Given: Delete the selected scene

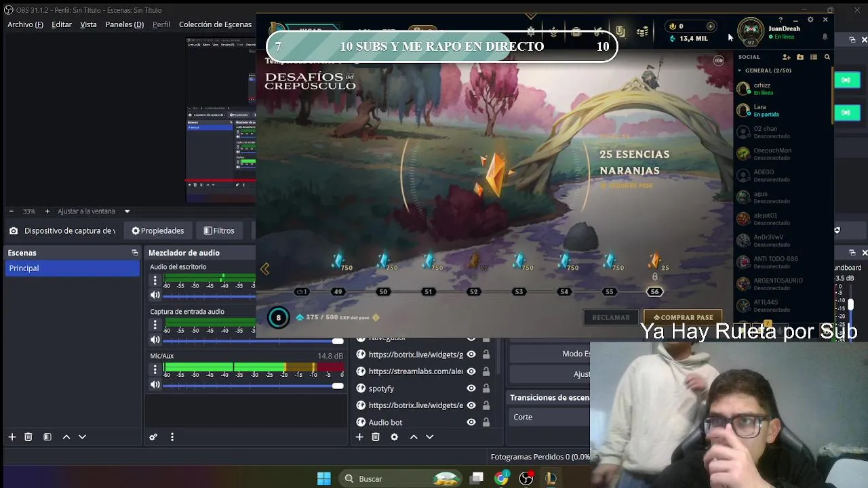Looking at the screenshot, I should pyautogui.click(x=28, y=437).
